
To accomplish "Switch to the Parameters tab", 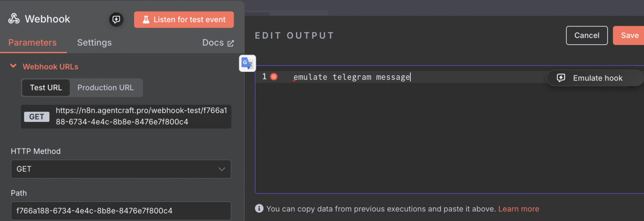I will tap(33, 43).
